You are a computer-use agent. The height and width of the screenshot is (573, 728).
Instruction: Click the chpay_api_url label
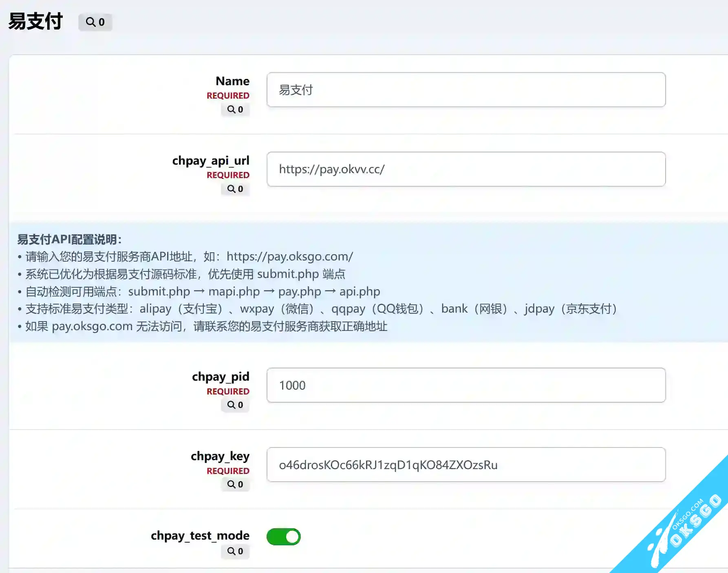tap(211, 161)
